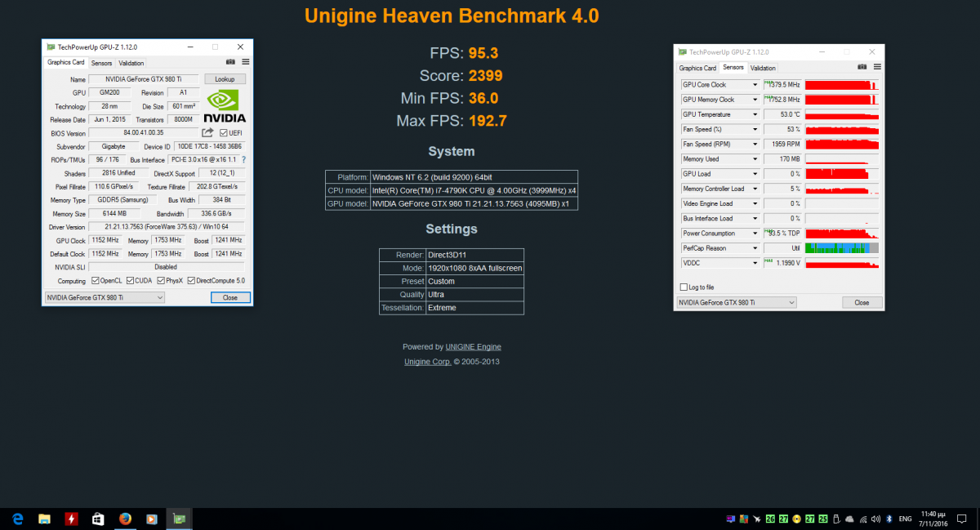Screen dimensions: 980x530
Task: Click camera icon in GPU-Z Sensors window
Action: [x=861, y=68]
